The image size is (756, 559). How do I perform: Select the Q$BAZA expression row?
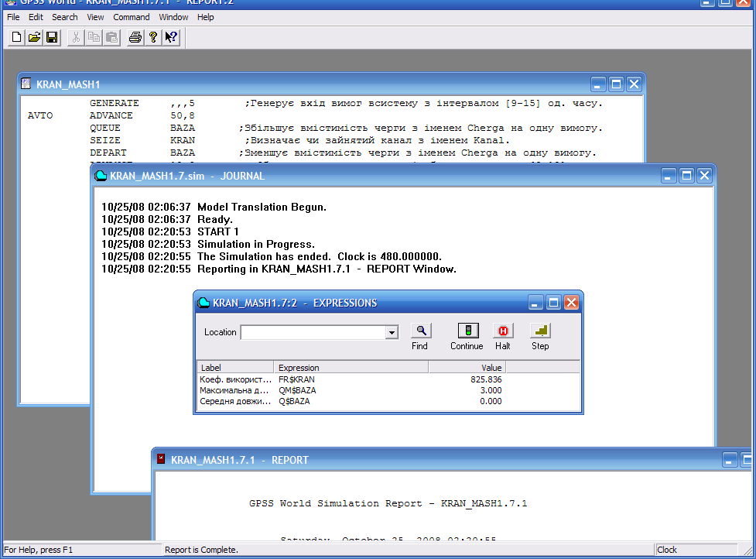point(388,401)
